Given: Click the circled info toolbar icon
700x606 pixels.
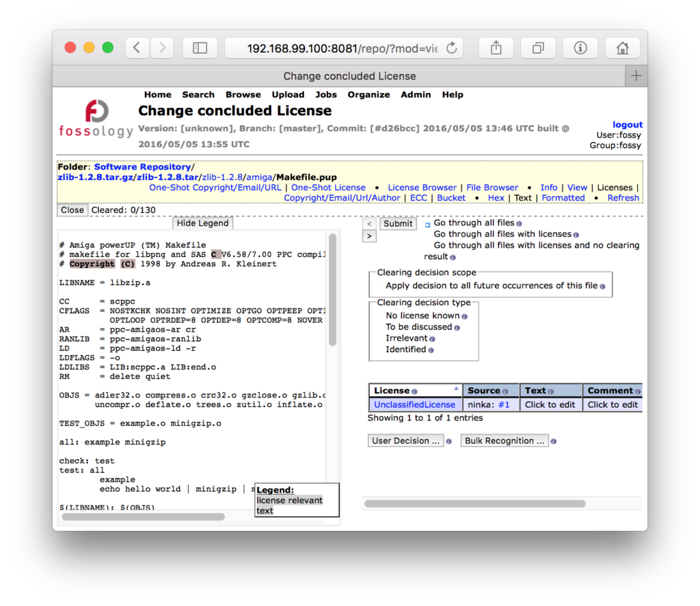Looking at the screenshot, I should 580,48.
